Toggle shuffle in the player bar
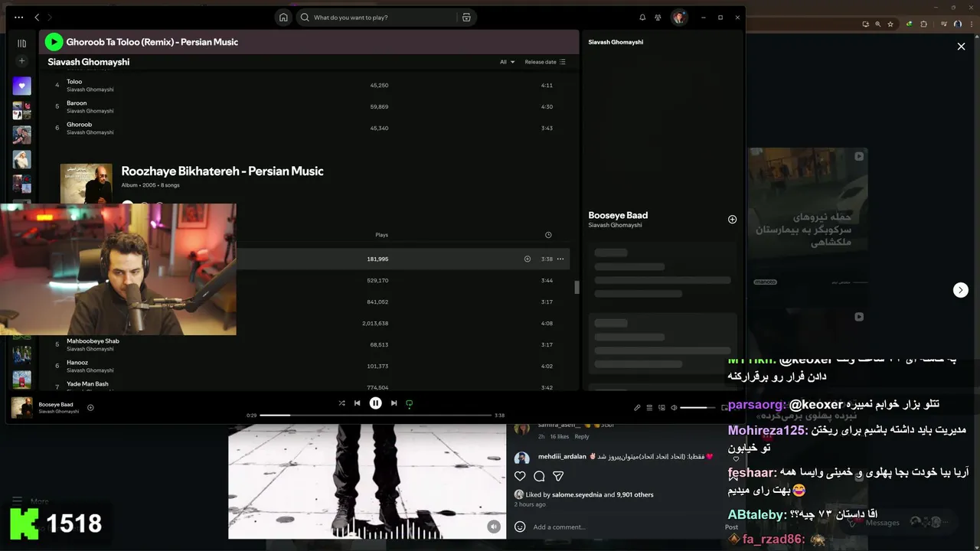This screenshot has height=551, width=980. (341, 403)
